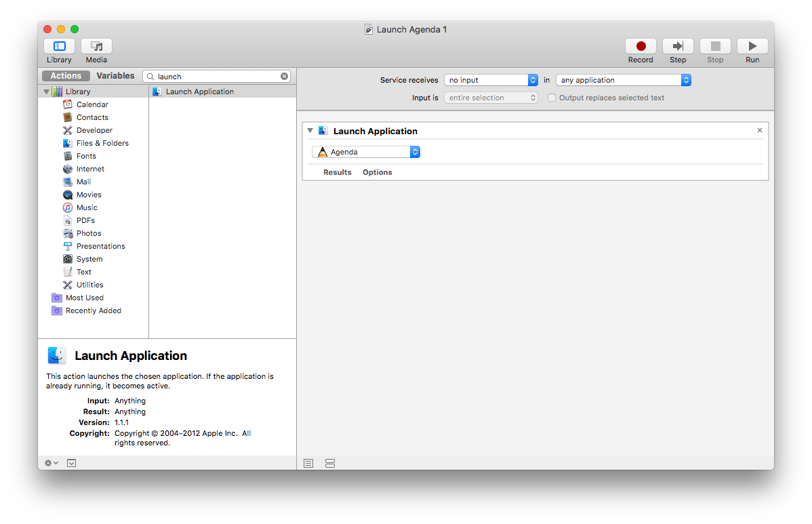Open the Media browser button

(96, 46)
